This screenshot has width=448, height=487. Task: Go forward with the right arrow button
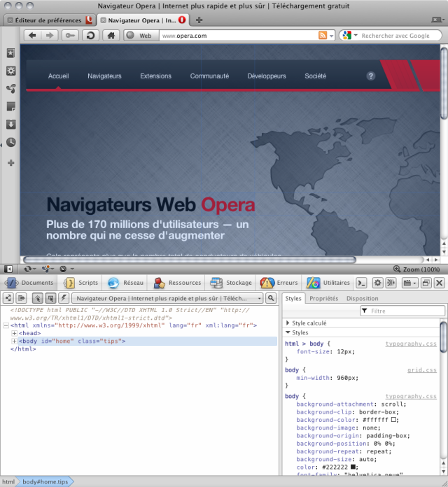click(x=50, y=36)
